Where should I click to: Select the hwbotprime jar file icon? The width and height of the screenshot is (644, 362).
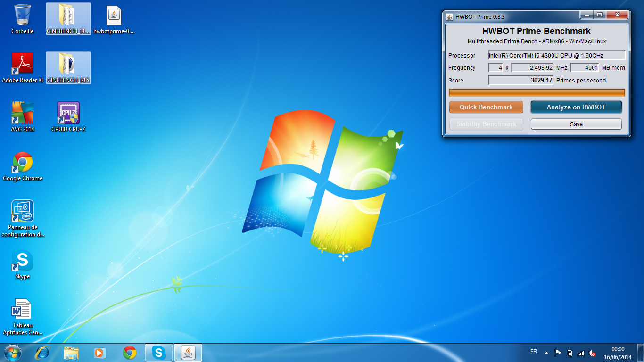coord(114,19)
